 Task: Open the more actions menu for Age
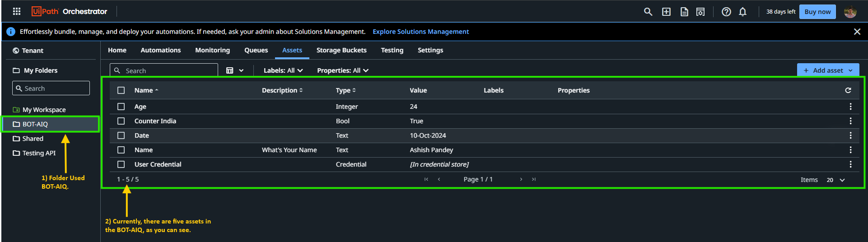coord(850,107)
